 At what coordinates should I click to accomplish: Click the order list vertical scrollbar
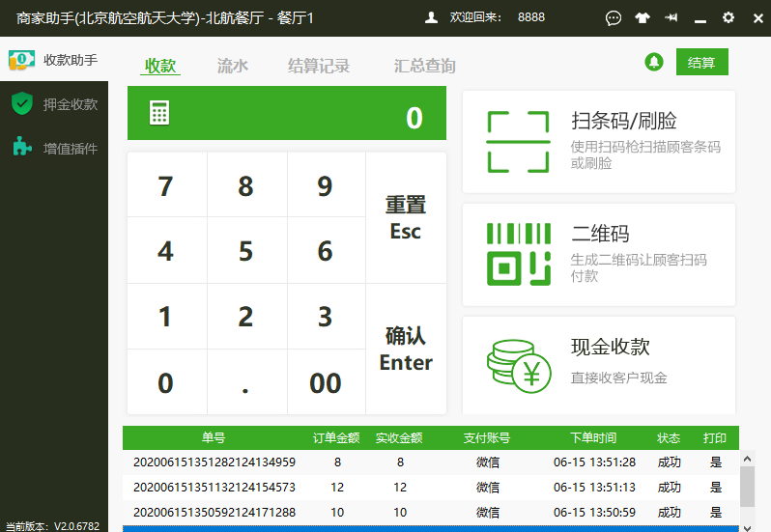[x=747, y=488]
